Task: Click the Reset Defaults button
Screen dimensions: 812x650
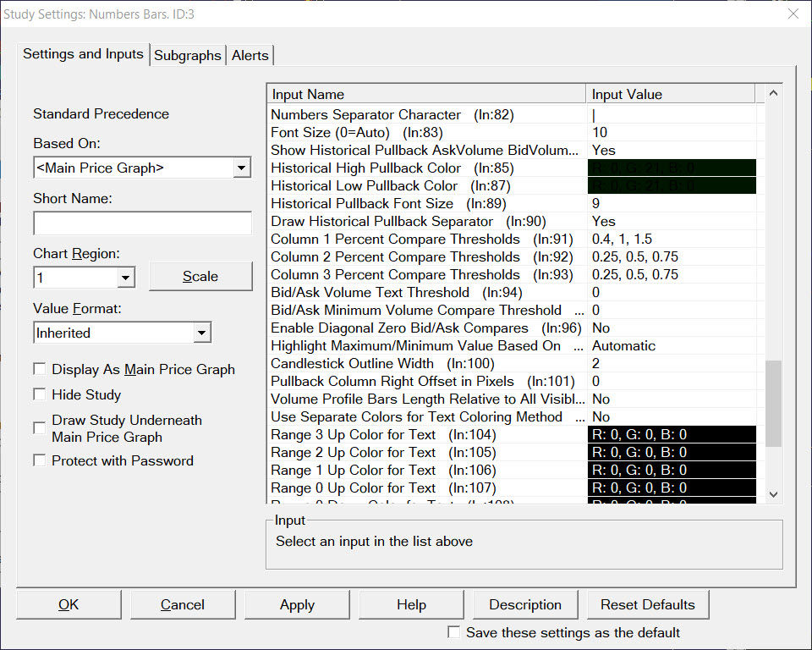Action: (647, 604)
